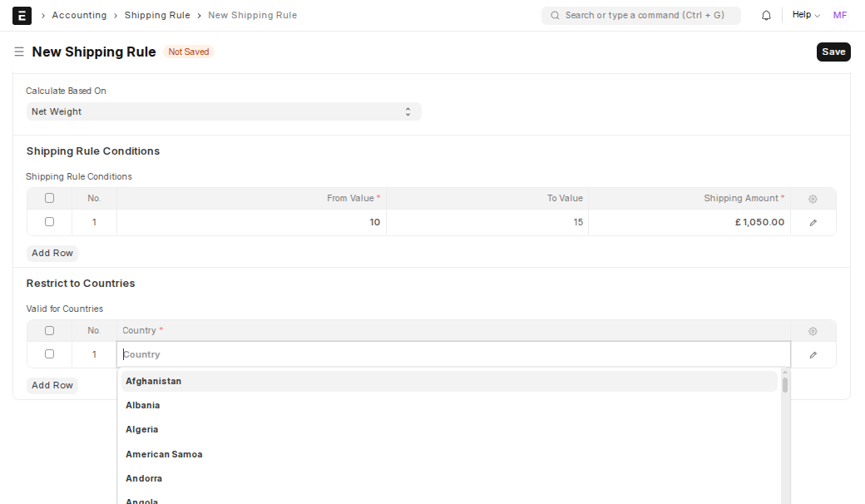Add Row under Shipping Rule Conditions
The width and height of the screenshot is (865, 504).
coord(52,253)
